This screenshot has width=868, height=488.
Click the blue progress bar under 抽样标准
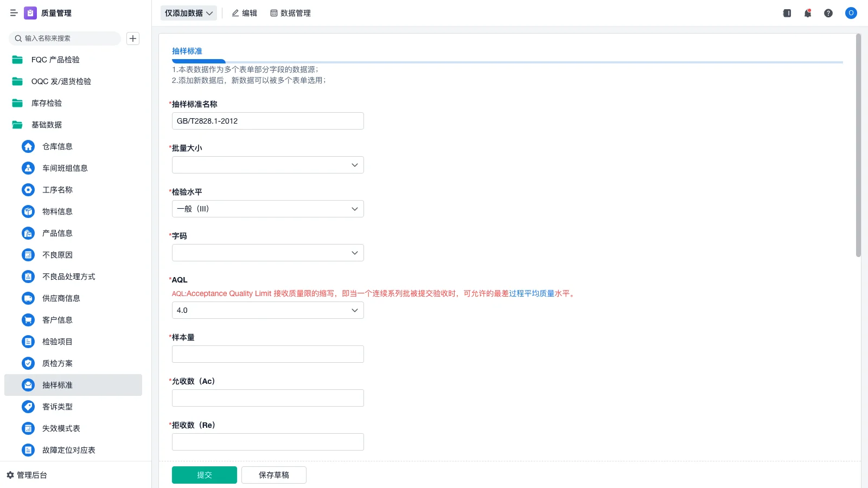click(199, 61)
